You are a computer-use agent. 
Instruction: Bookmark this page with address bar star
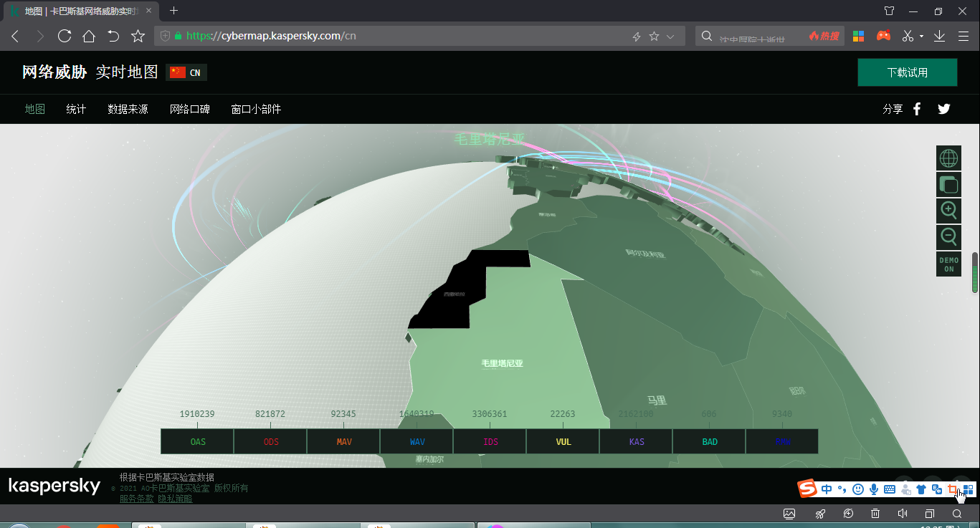tap(654, 36)
